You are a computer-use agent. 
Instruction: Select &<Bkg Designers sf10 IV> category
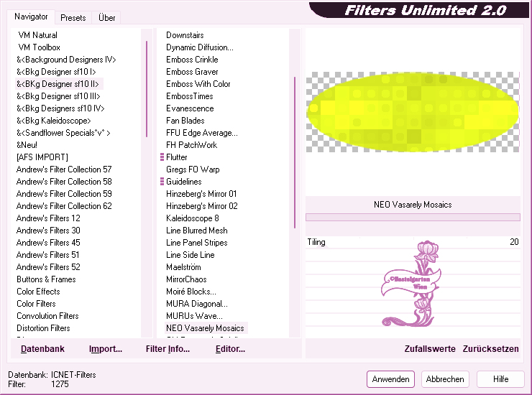point(60,108)
